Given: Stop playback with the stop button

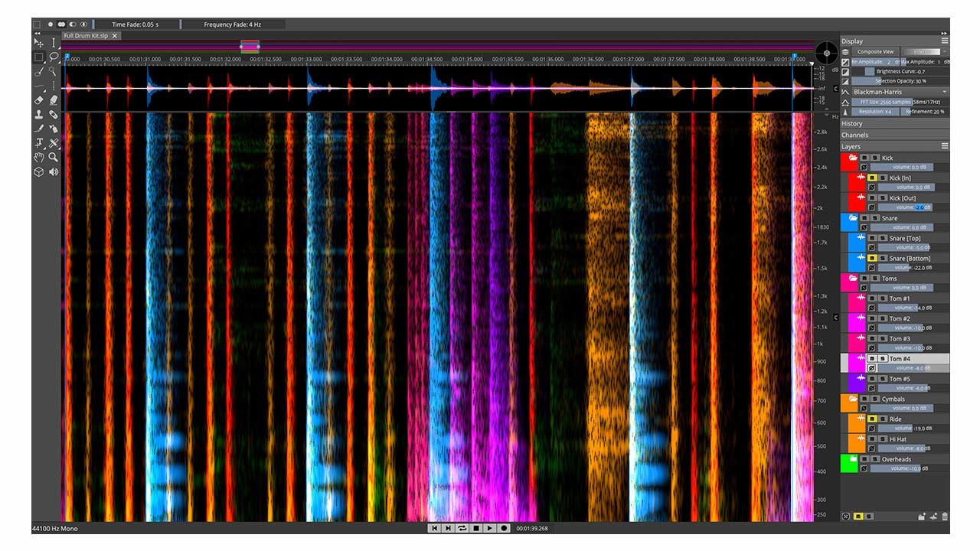Looking at the screenshot, I should point(475,528).
